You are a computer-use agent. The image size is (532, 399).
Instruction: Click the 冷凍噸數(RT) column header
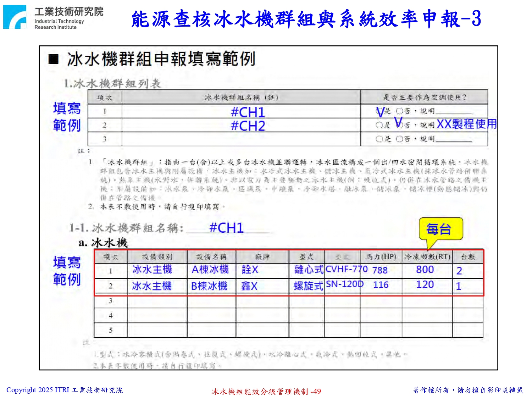[427, 257]
